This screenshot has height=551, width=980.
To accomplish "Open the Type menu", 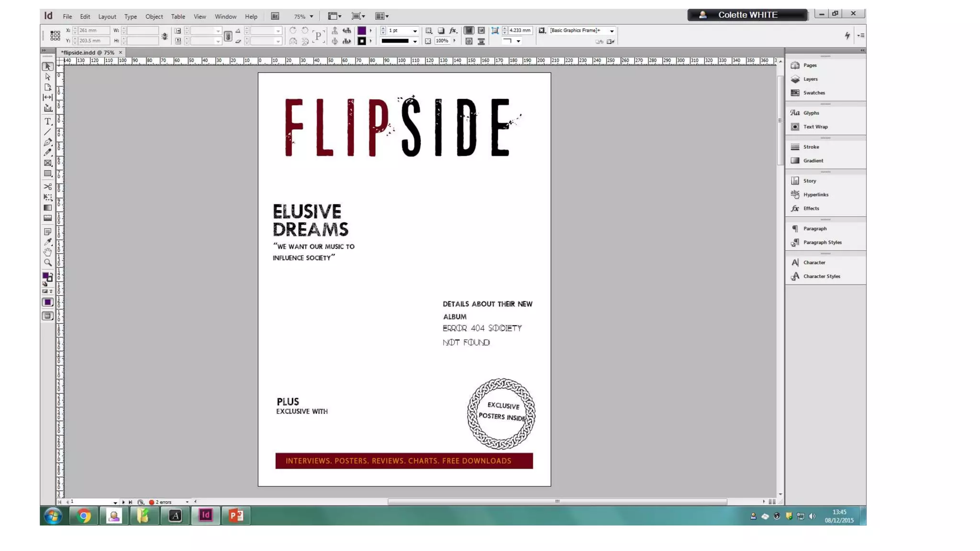I will 131,16.
